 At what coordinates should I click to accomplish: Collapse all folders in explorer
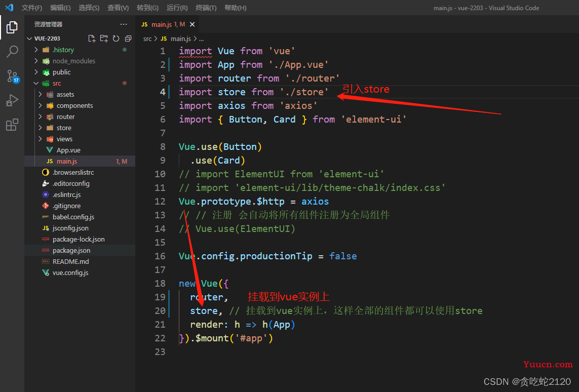pyautogui.click(x=128, y=38)
